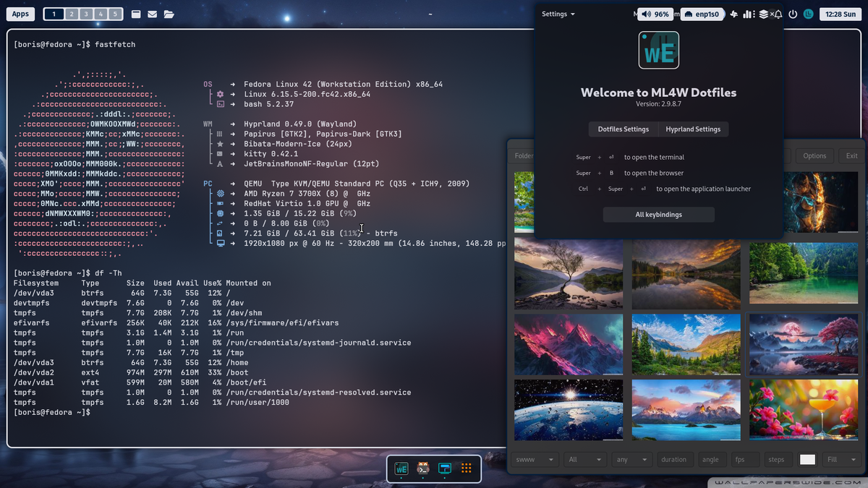Open the Settings dropdown menu

point(558,14)
